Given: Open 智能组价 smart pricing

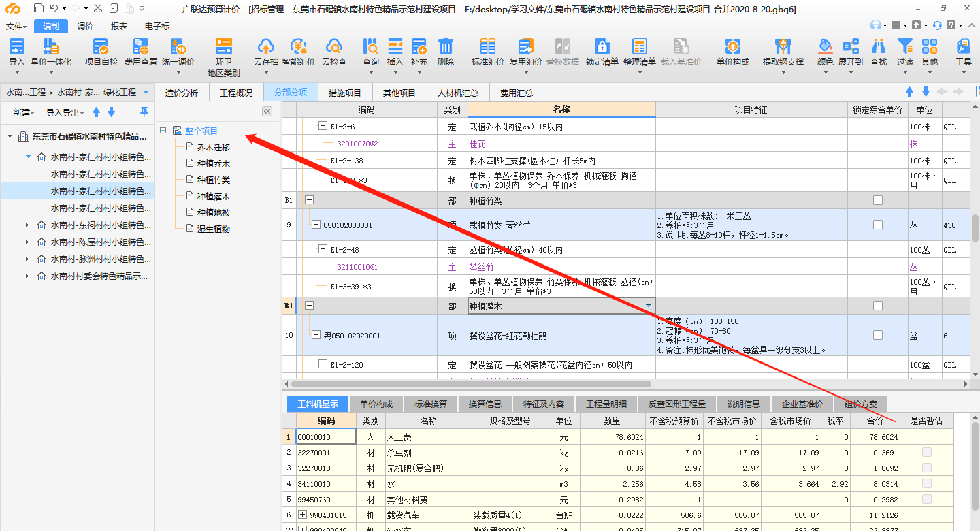Looking at the screenshot, I should pos(299,52).
